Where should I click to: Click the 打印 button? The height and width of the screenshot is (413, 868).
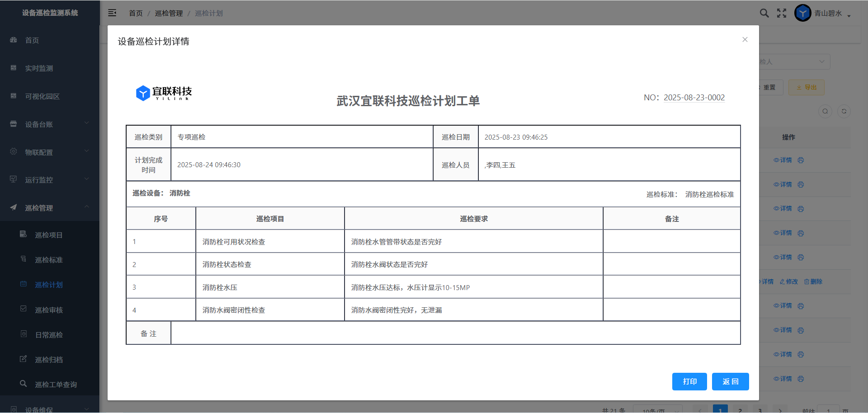pyautogui.click(x=689, y=381)
